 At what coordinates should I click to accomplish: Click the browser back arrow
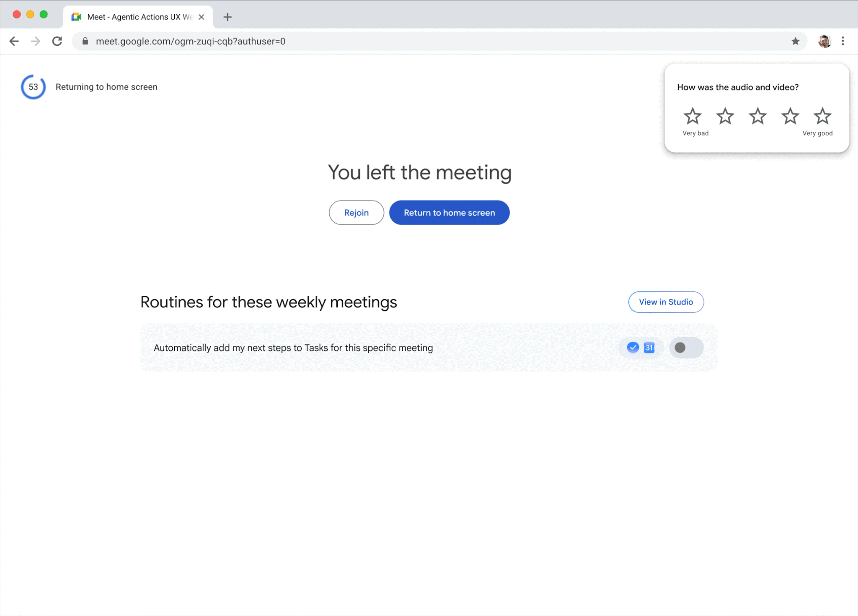tap(14, 41)
